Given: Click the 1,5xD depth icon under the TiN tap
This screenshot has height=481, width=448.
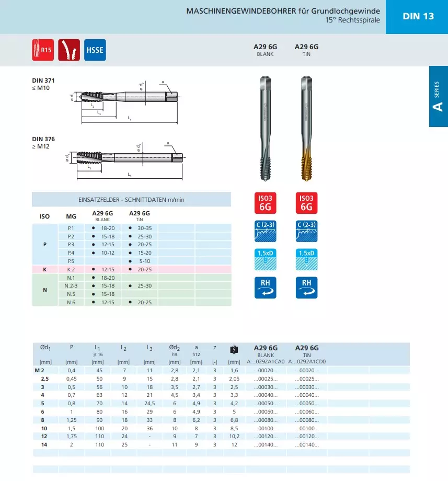Looking at the screenshot, I should pyautogui.click(x=306, y=259).
